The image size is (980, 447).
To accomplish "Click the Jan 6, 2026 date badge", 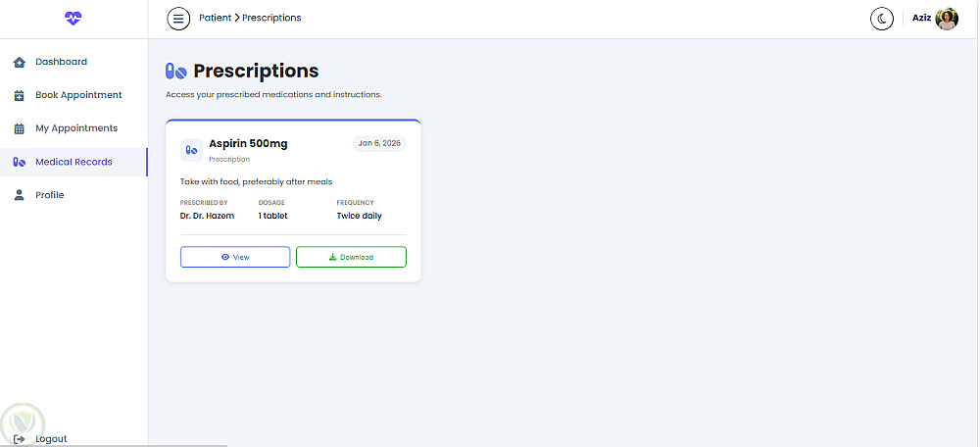I will (379, 143).
